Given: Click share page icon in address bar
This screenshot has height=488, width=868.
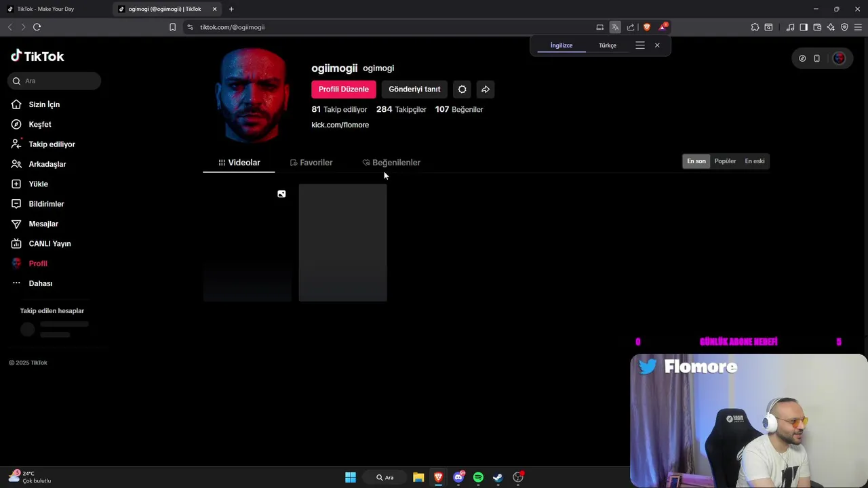Looking at the screenshot, I should pos(631,27).
